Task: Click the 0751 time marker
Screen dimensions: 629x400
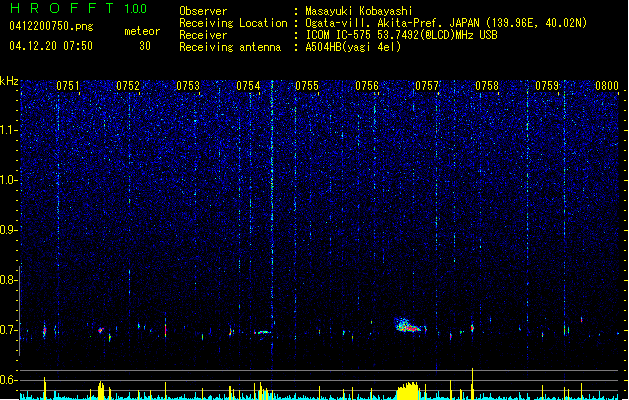Action: click(68, 86)
